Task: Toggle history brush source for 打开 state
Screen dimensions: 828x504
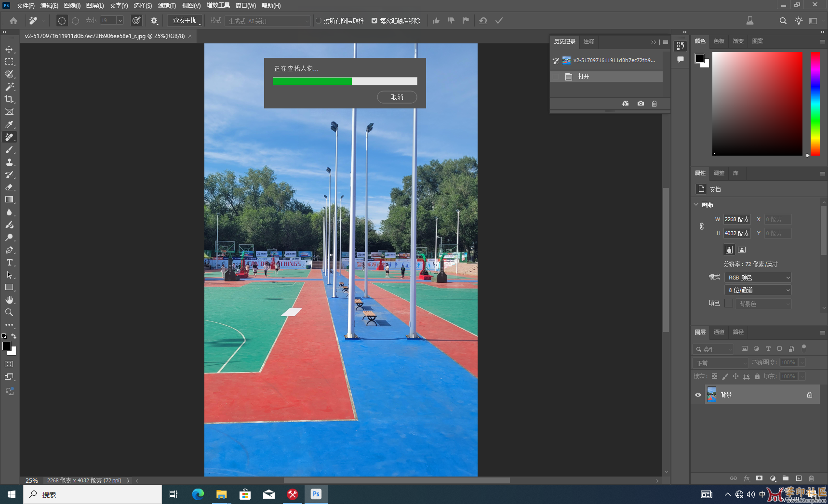Action: 556,77
